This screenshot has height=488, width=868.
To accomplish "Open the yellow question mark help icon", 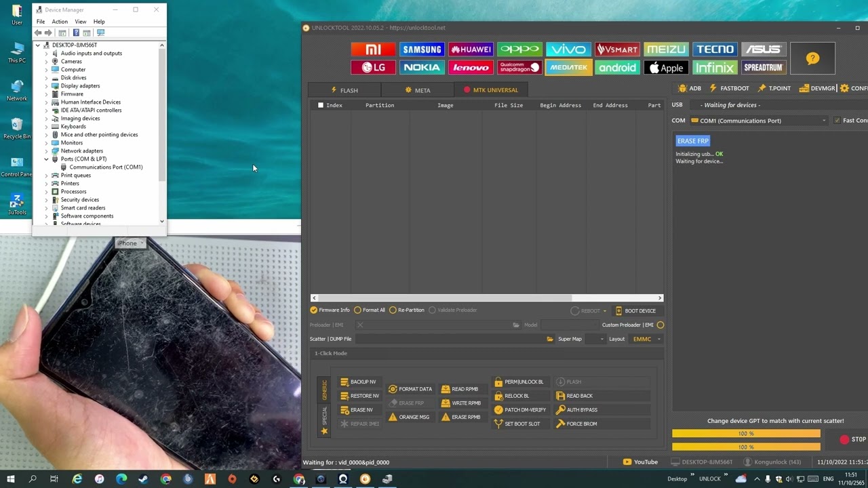I will pyautogui.click(x=812, y=58).
